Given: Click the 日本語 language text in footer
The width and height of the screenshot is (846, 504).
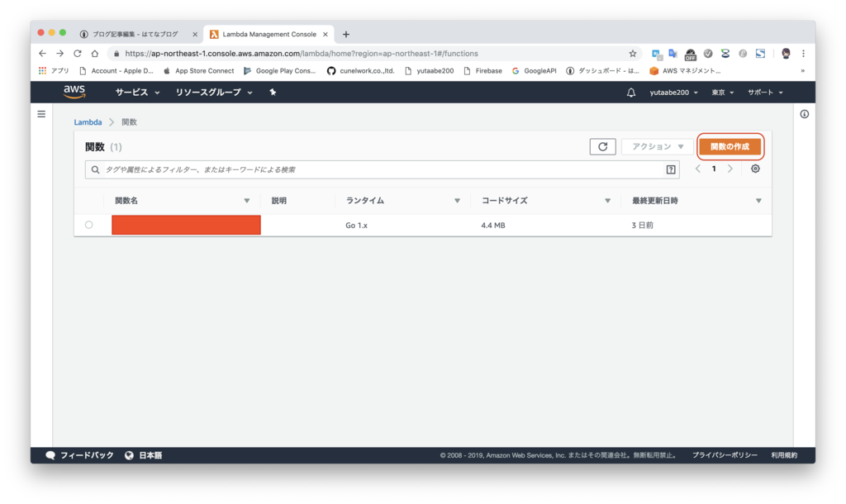Looking at the screenshot, I should click(150, 455).
